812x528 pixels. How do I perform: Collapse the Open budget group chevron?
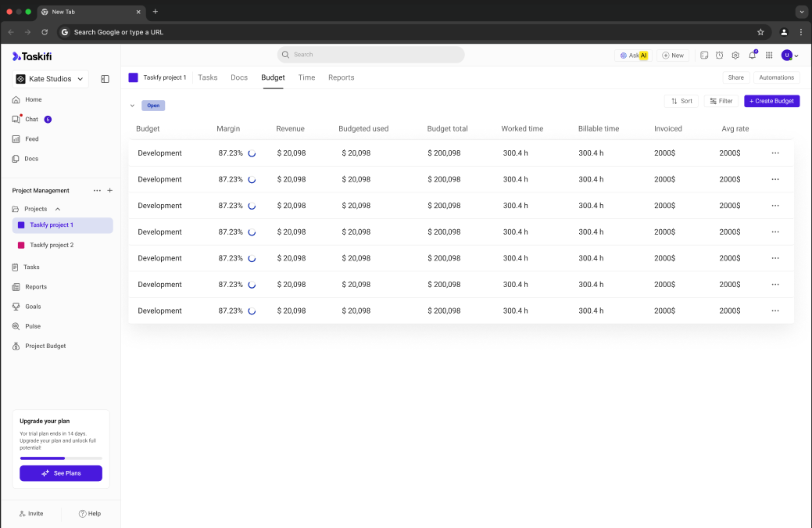[132, 105]
